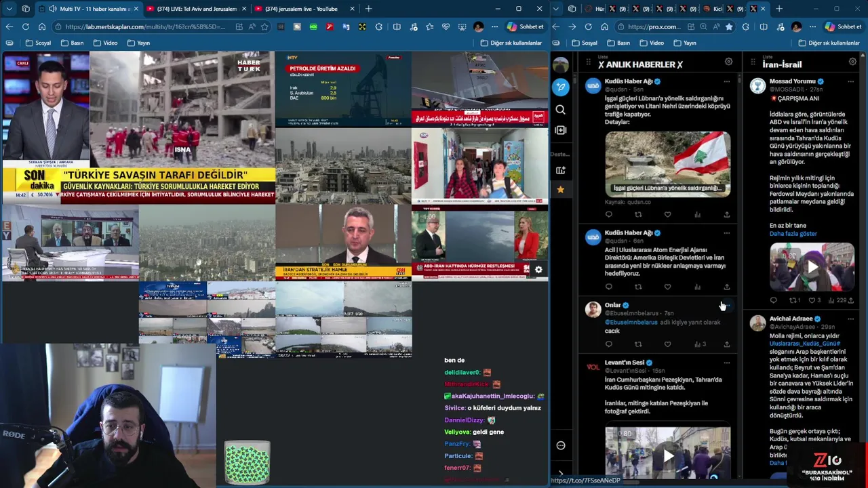Screen dimensions: 868x488
Task: Open the add deck icon in sidebar
Action: pos(560,170)
